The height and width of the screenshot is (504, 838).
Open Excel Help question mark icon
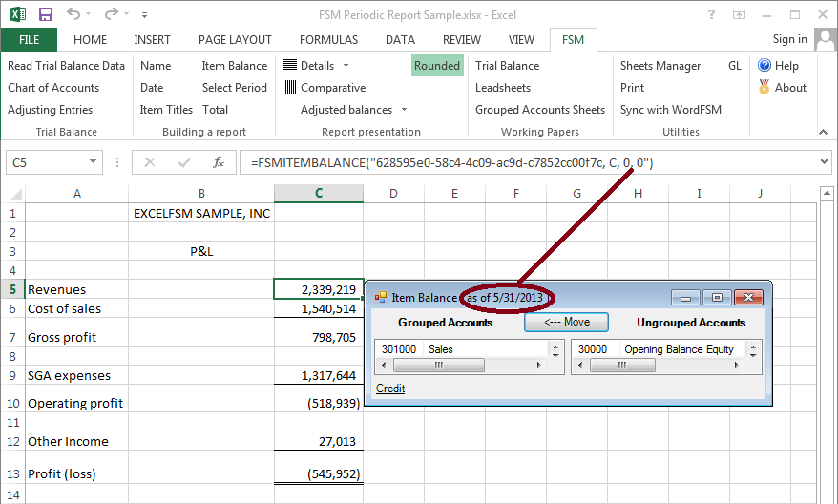711,14
